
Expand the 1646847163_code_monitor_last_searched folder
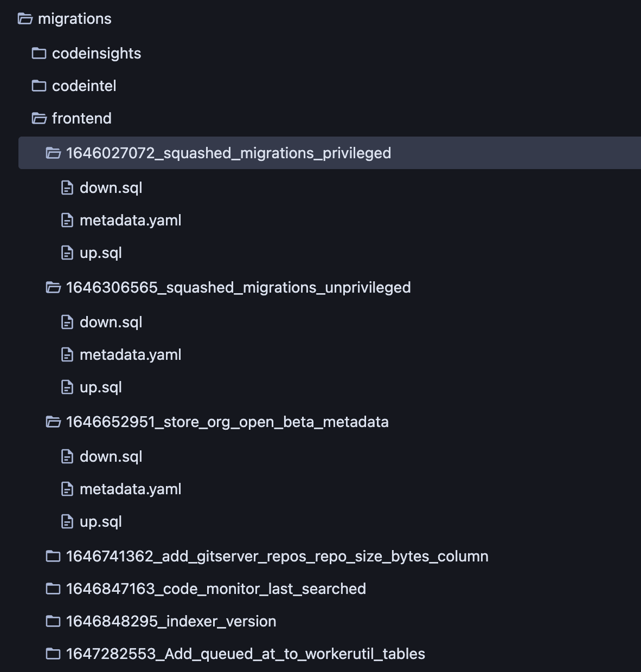pyautogui.click(x=215, y=589)
